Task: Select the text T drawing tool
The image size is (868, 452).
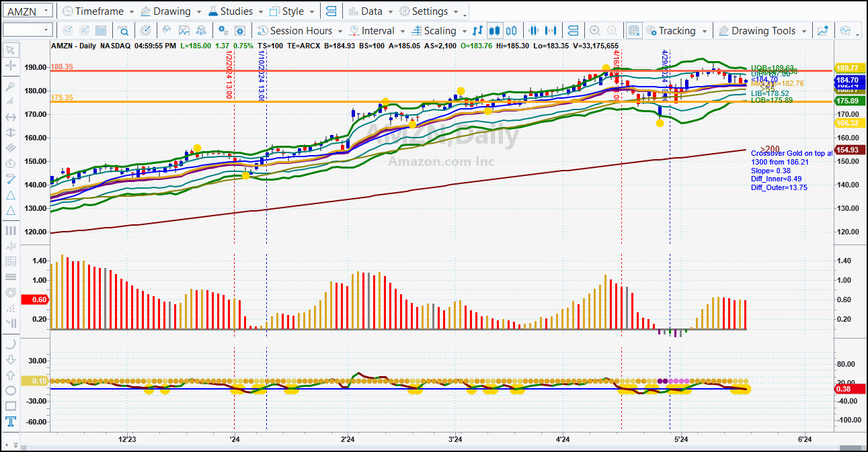Action: (11, 422)
